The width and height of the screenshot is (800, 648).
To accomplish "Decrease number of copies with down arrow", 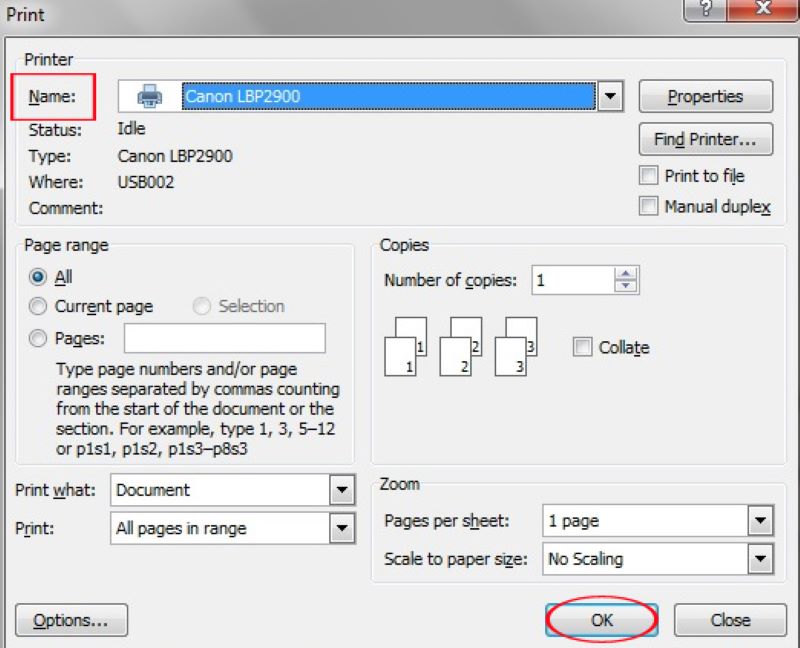I will [626, 286].
